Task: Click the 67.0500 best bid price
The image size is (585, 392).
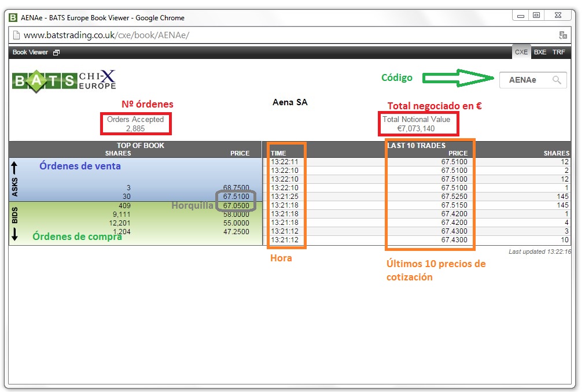Action: tap(236, 206)
